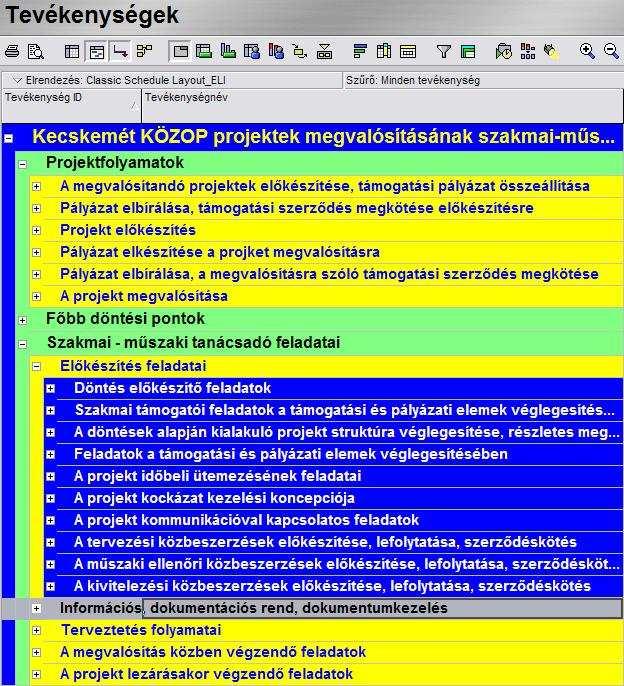Expand A projekt lezárásakor végzendő feladatok
This screenshot has height=686, width=624.
[x=37, y=674]
